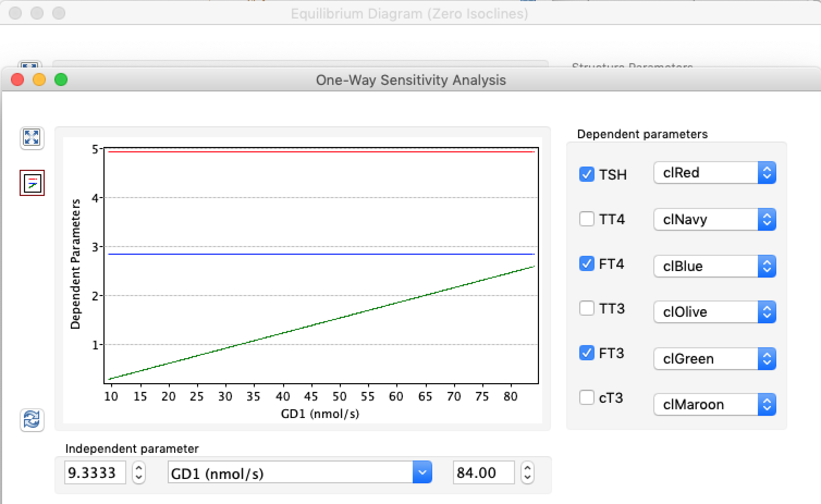Click the 9.3333 minimum value field
Screen dimensions: 821x504
pos(95,472)
